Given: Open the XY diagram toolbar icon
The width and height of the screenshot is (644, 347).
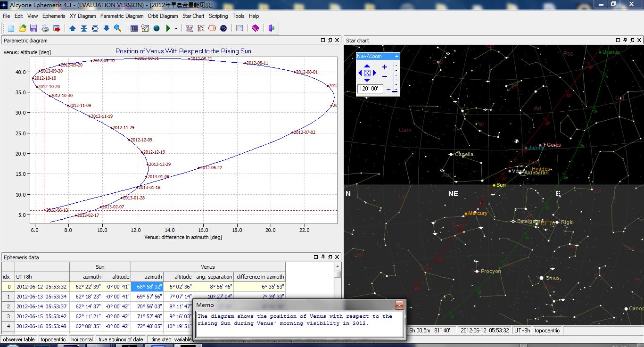Looking at the screenshot, I should coord(190,28).
